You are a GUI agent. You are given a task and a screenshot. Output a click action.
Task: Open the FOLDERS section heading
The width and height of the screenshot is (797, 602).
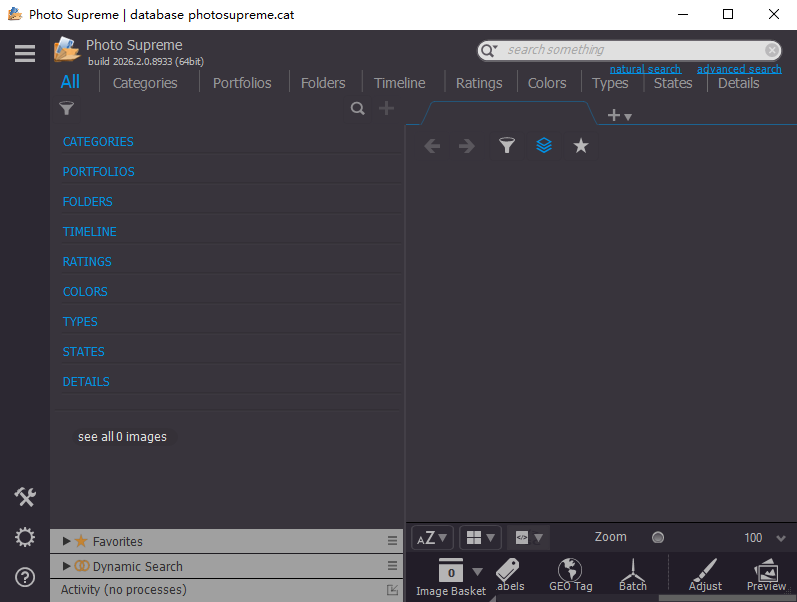tap(87, 202)
